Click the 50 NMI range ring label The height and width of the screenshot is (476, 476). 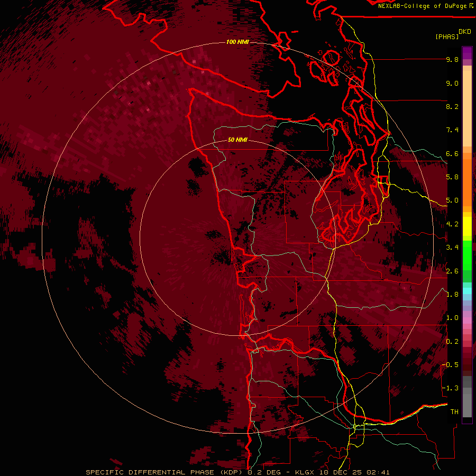pyautogui.click(x=237, y=140)
